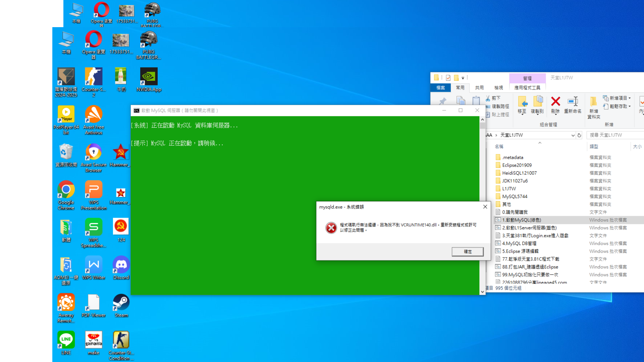644x362 pixels.
Task: Open the 輕鬆存取 dropdown
Action: coord(617,106)
